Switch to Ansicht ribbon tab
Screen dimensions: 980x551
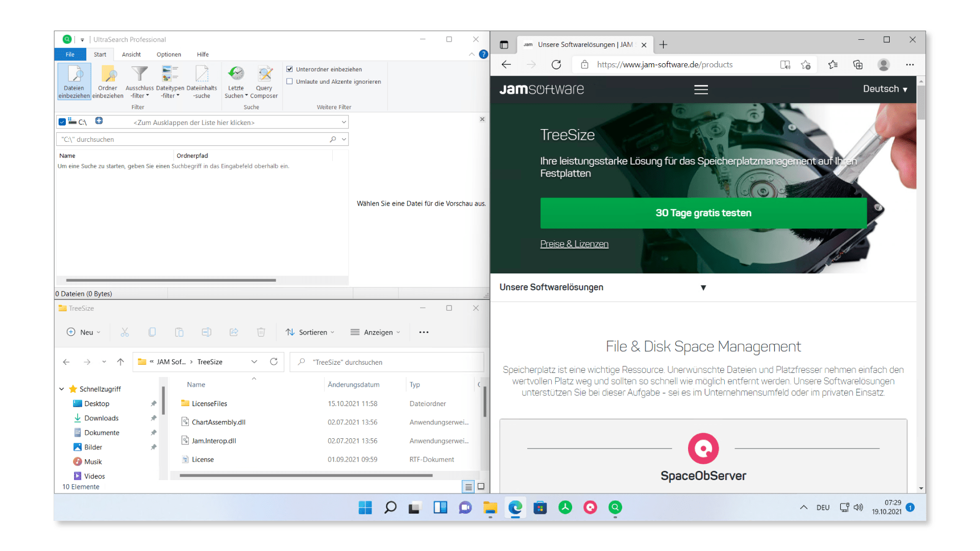click(x=131, y=54)
